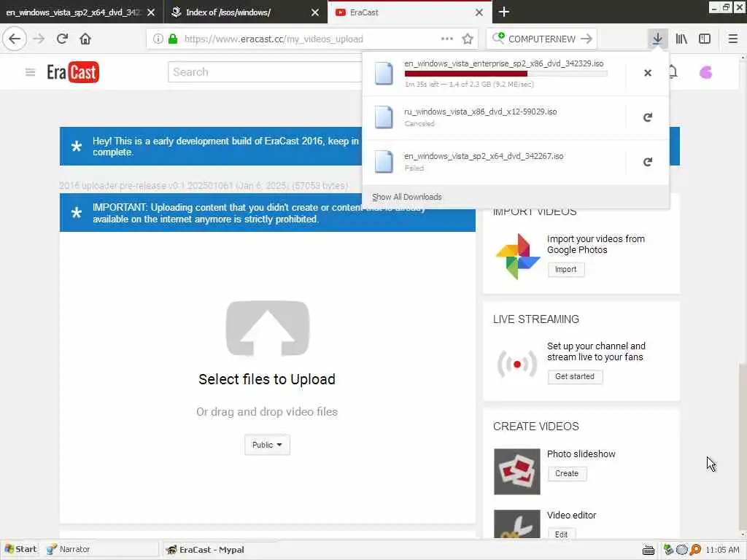The image size is (747, 560).
Task: Click the early development build notice banner
Action: [211, 146]
